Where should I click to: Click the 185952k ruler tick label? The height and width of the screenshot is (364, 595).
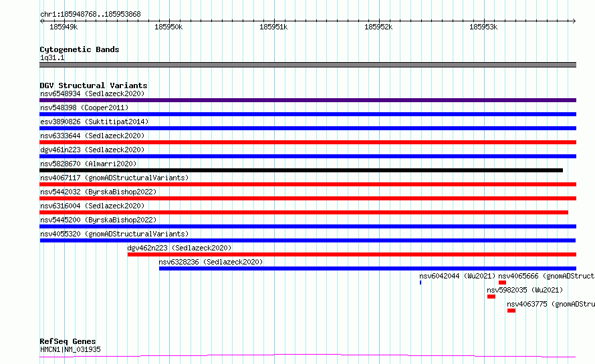point(378,27)
